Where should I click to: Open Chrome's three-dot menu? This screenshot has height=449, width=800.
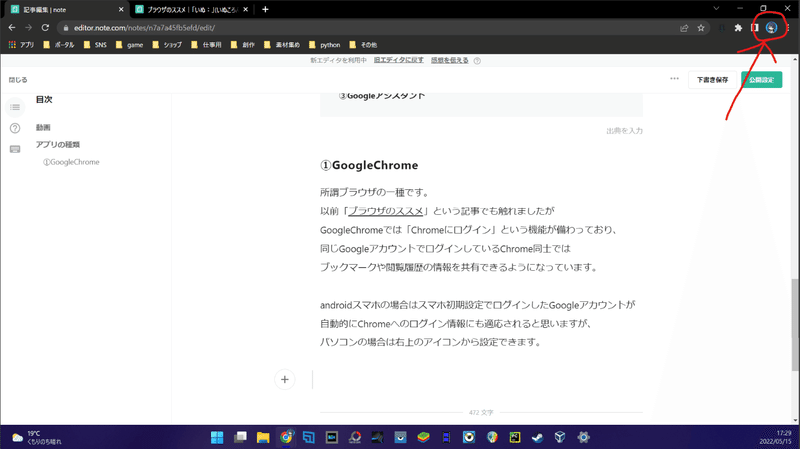[x=788, y=28]
